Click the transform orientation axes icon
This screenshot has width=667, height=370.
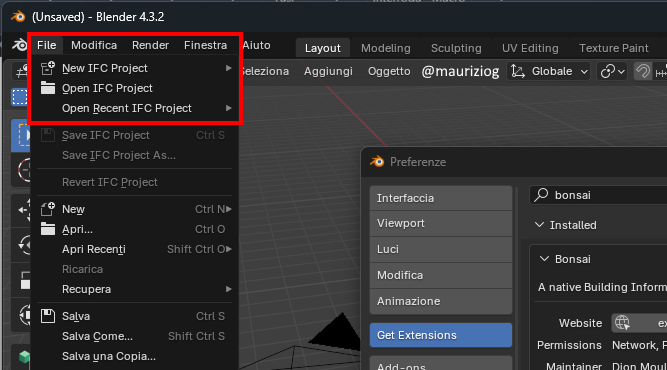518,71
